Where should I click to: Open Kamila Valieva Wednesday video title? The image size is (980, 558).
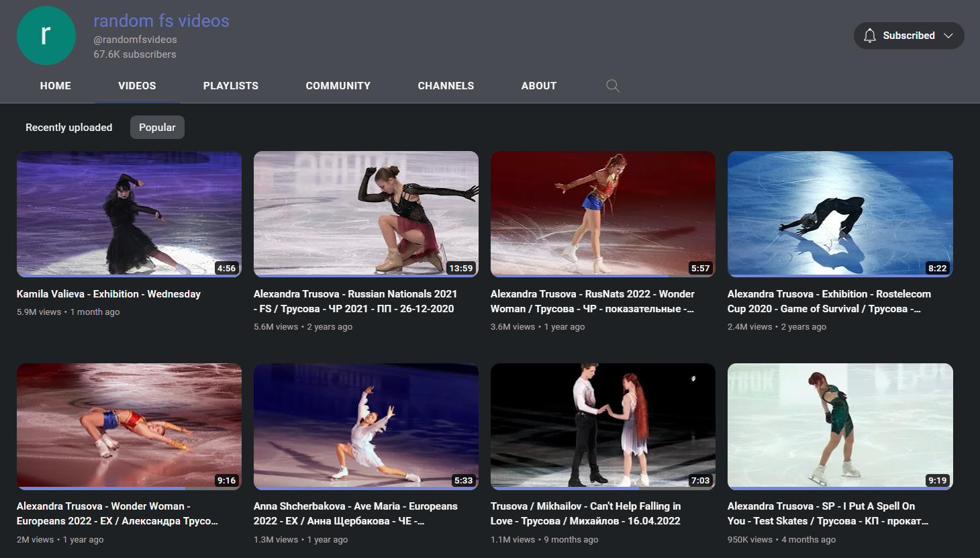[x=109, y=294]
